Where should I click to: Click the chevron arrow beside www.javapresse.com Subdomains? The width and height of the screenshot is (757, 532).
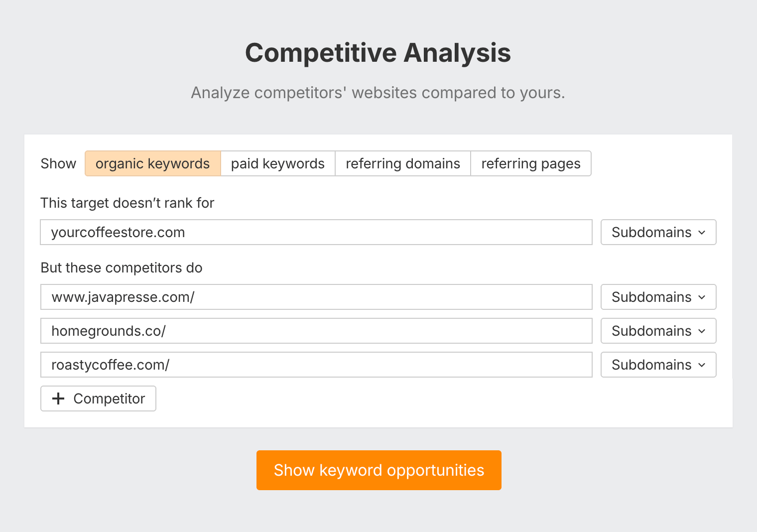point(702,297)
